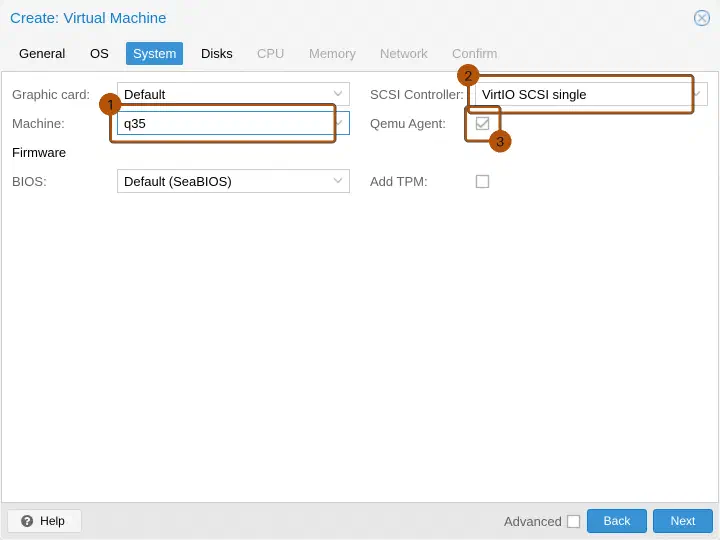The image size is (720, 540).
Task: Click the Firmware section label
Action: 39,152
